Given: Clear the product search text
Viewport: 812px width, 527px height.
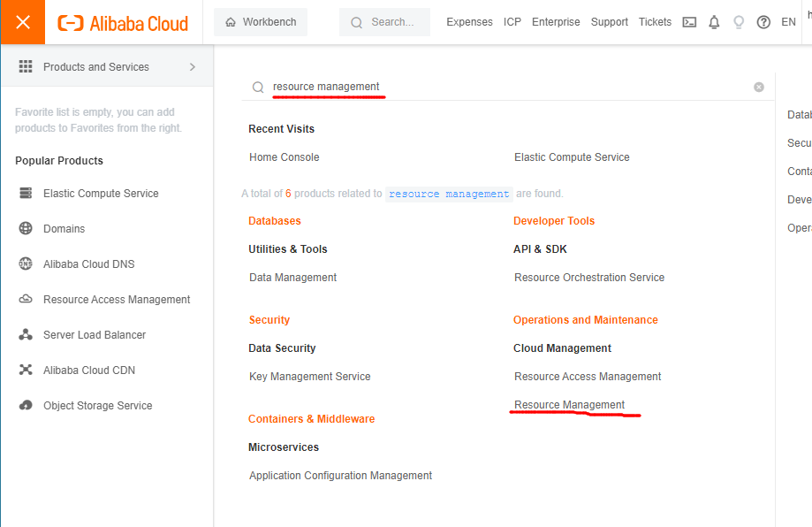Looking at the screenshot, I should 759,87.
